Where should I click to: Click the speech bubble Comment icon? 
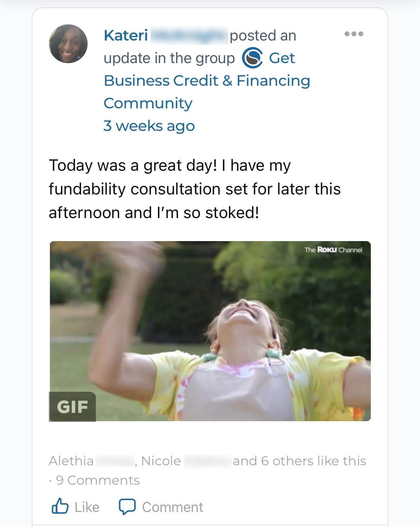(x=127, y=507)
